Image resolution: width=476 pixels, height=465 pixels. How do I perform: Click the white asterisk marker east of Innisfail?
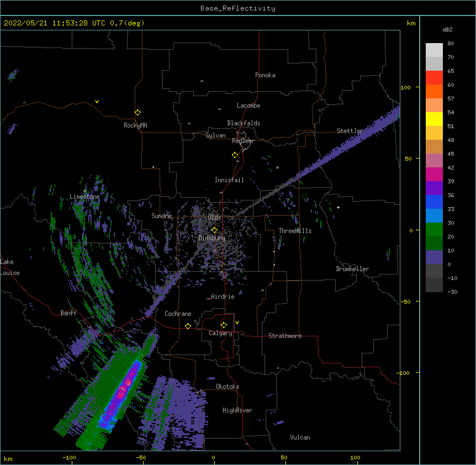277,168
